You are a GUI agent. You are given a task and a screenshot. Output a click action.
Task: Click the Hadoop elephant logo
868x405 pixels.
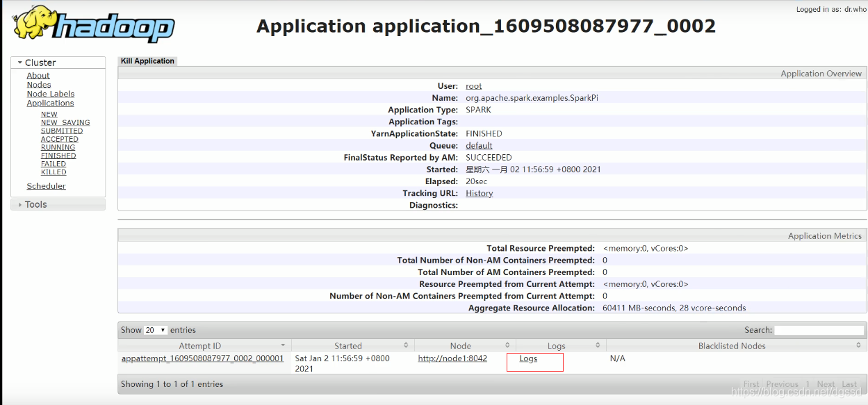(x=93, y=25)
